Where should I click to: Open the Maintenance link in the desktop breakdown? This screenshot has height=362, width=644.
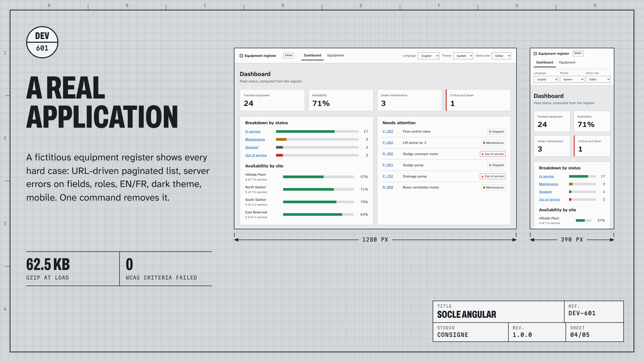click(x=255, y=140)
